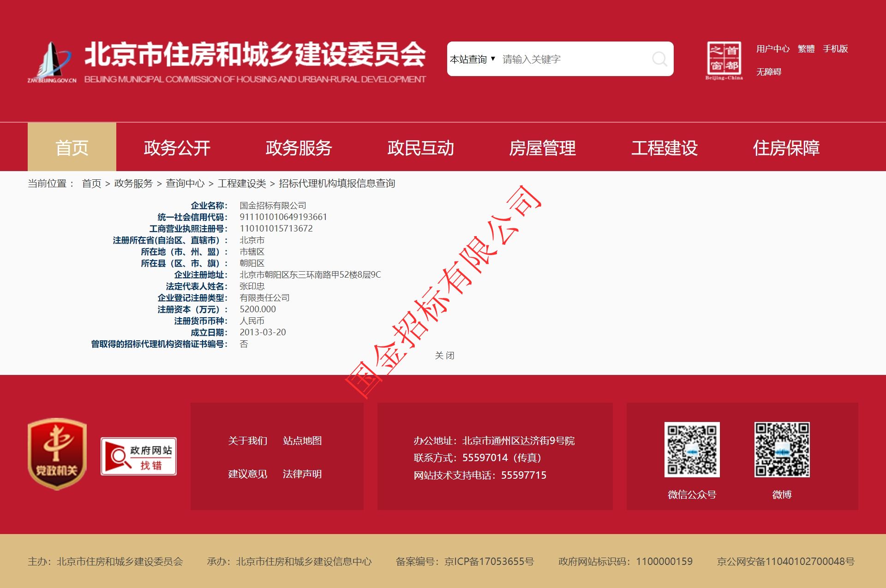Expand the 本站查询 search scope dropdown
The width and height of the screenshot is (886, 588).
473,59
